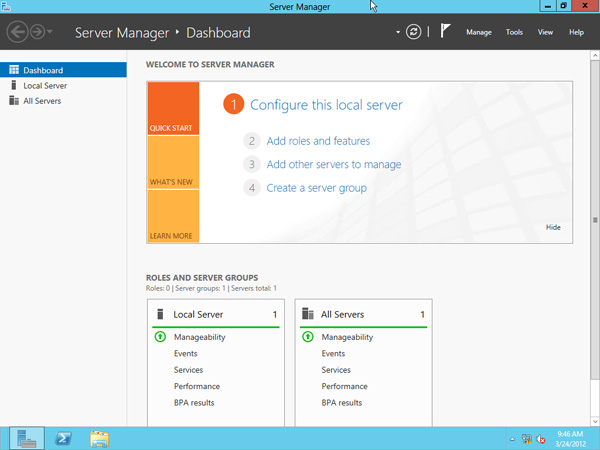Open the Tools menu
This screenshot has height=450, width=600.
pyautogui.click(x=514, y=33)
